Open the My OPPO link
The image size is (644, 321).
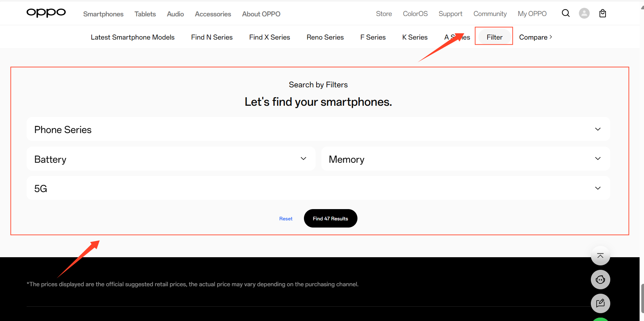[532, 14]
